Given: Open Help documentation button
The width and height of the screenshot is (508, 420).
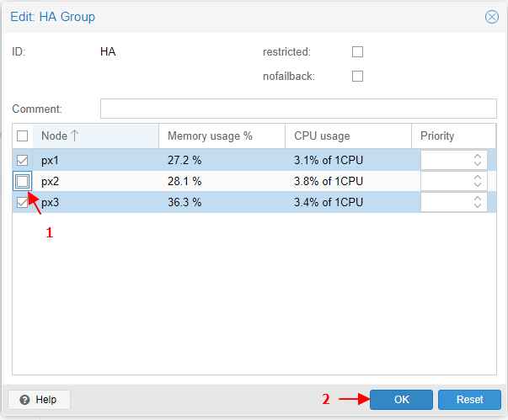Looking at the screenshot, I should tap(39, 400).
